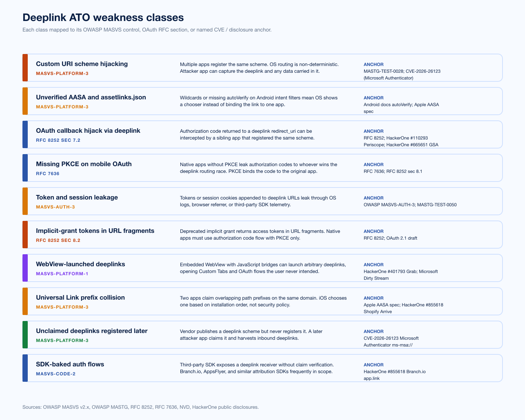Click orange color bar of Unverified AASA card
The width and height of the screenshot is (525, 420).
coord(25,101)
